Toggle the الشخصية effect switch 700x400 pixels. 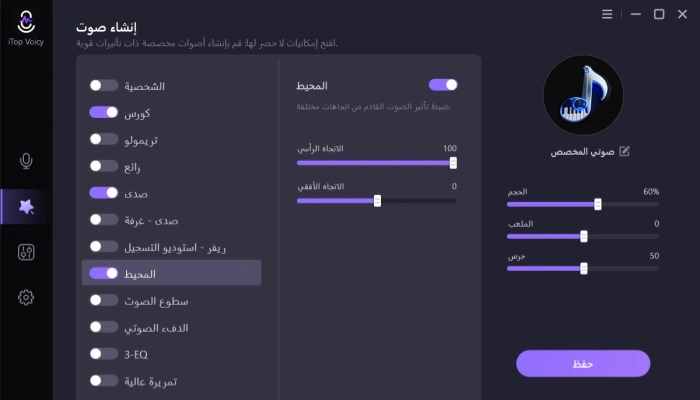pos(103,86)
